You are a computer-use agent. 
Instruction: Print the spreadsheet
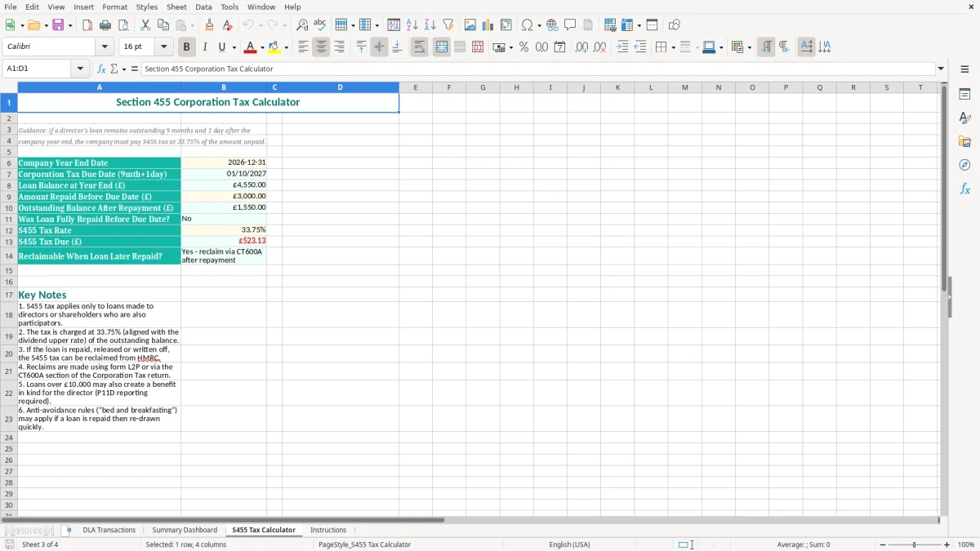[x=105, y=25]
